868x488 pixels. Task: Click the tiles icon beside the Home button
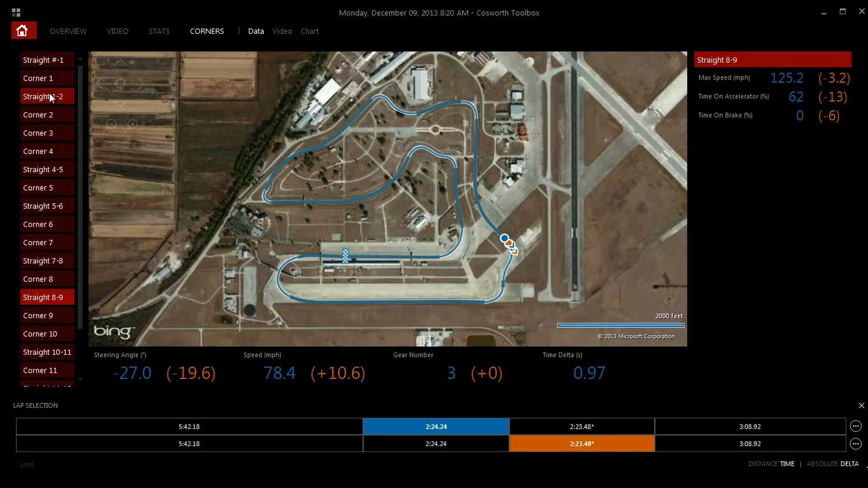click(15, 12)
